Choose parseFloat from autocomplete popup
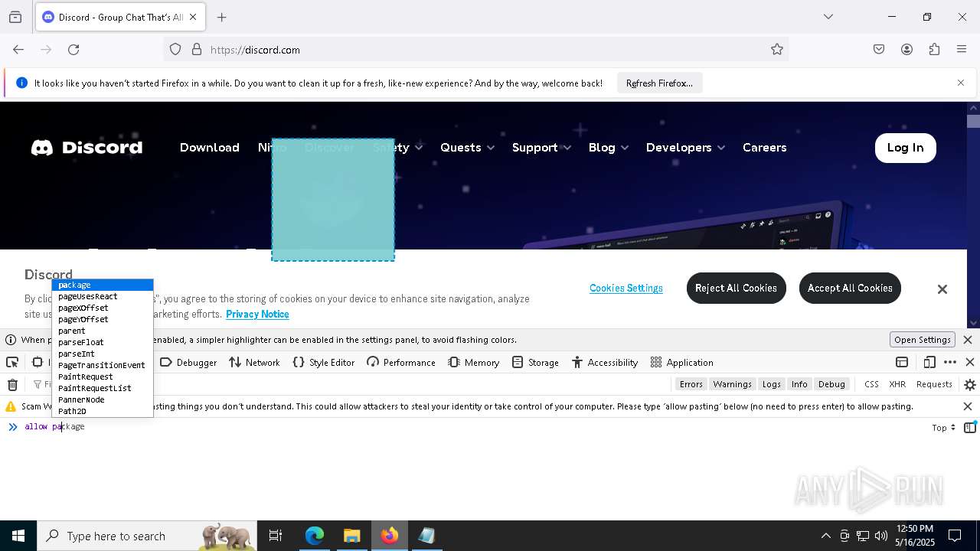The width and height of the screenshot is (980, 551). (x=103, y=342)
